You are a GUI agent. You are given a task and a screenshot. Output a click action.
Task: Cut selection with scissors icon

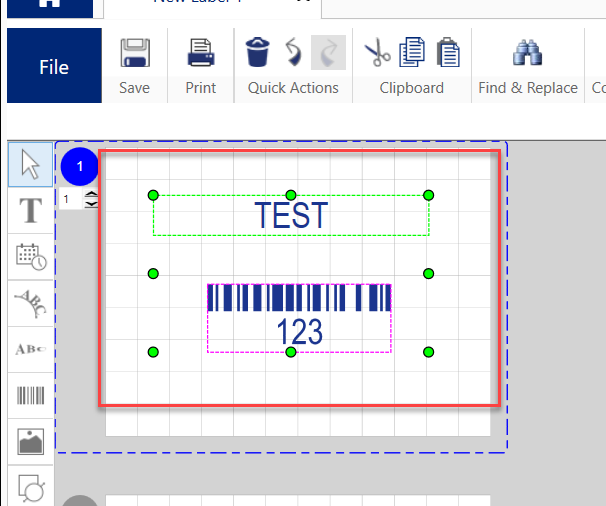point(377,52)
